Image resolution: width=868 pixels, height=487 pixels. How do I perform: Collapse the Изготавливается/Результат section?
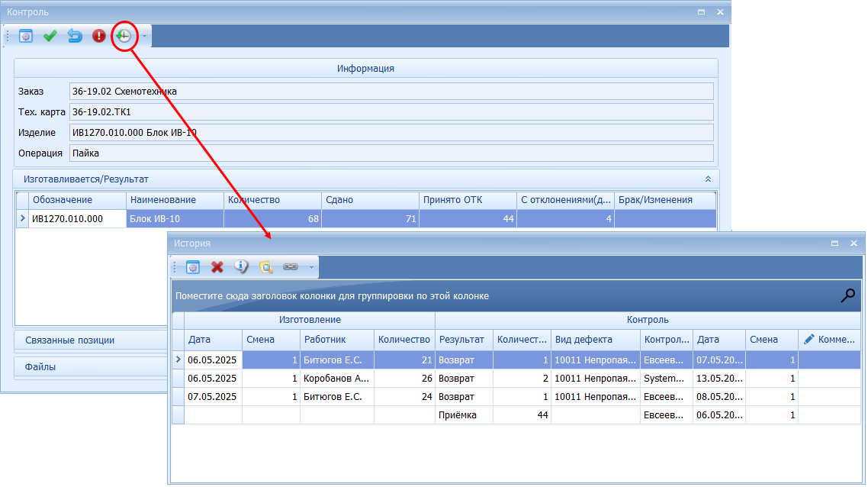pos(708,179)
